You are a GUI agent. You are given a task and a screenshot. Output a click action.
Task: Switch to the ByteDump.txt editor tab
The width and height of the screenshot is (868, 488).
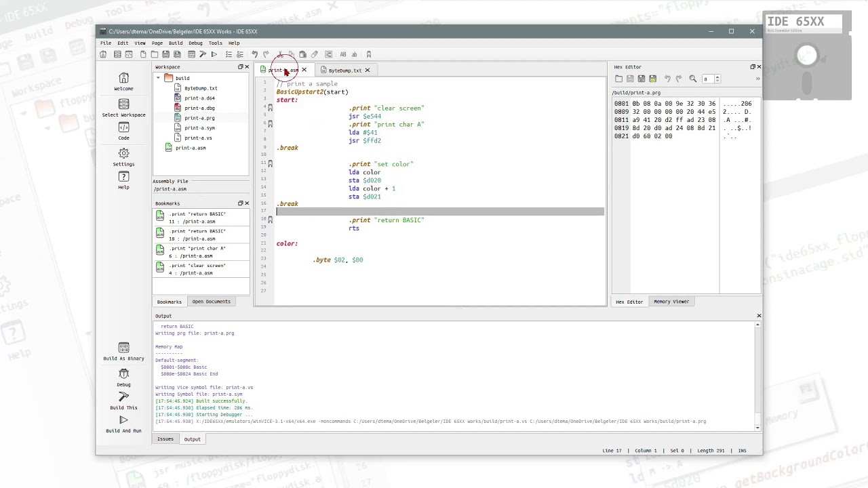(344, 70)
